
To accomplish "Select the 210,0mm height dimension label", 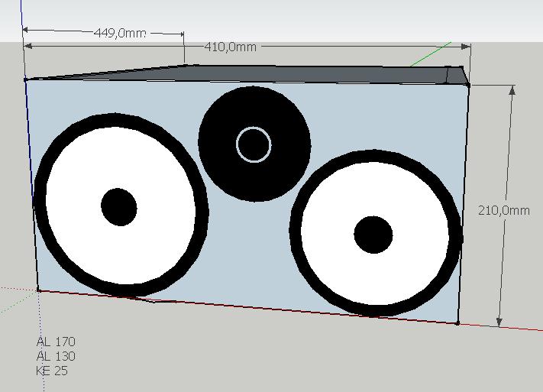I will [x=504, y=210].
